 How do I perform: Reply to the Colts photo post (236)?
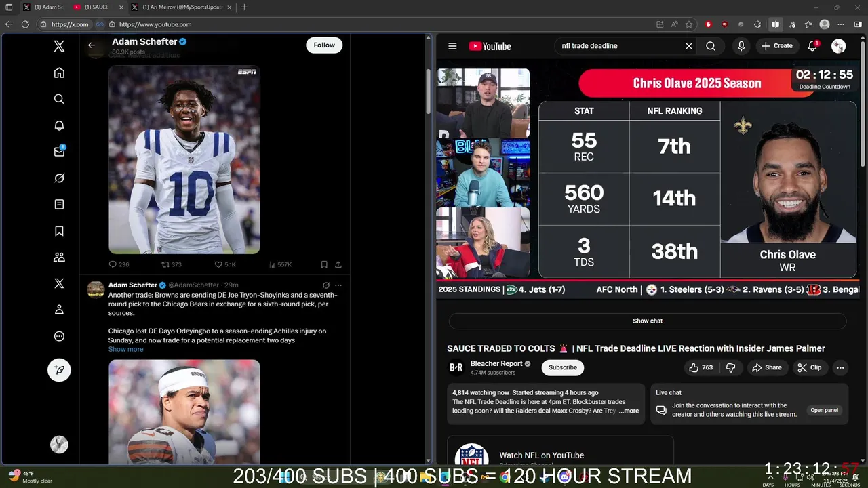coord(119,264)
